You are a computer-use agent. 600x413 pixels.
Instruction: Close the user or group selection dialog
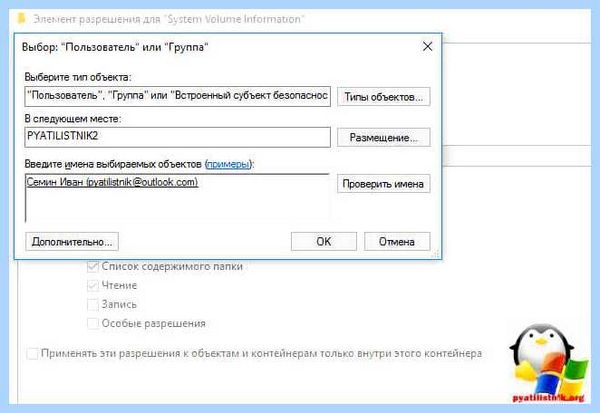click(427, 47)
